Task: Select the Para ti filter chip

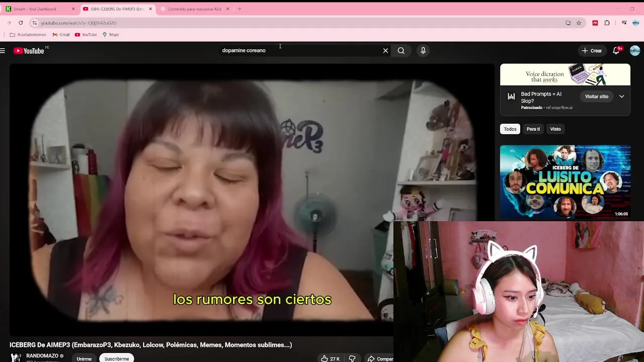Action: coord(533,129)
